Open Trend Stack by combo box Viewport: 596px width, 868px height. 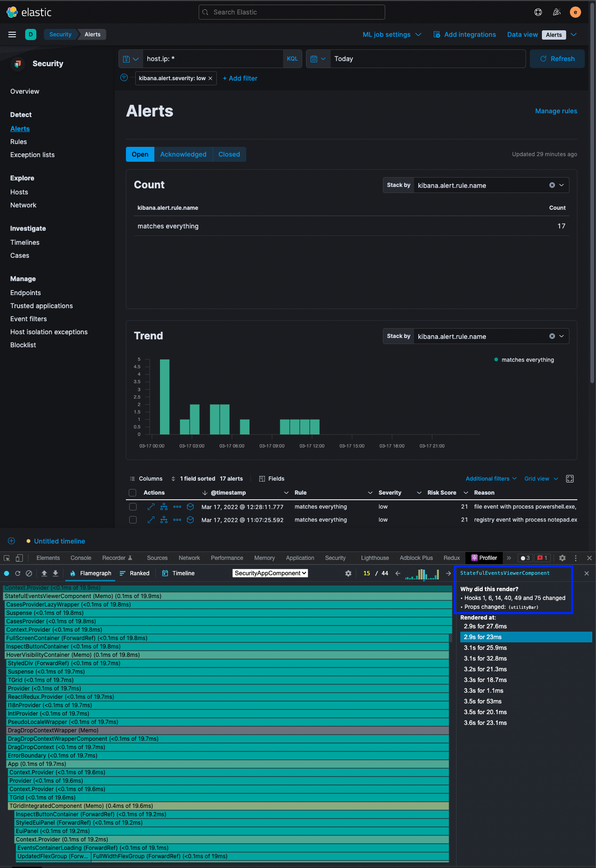[x=491, y=336]
